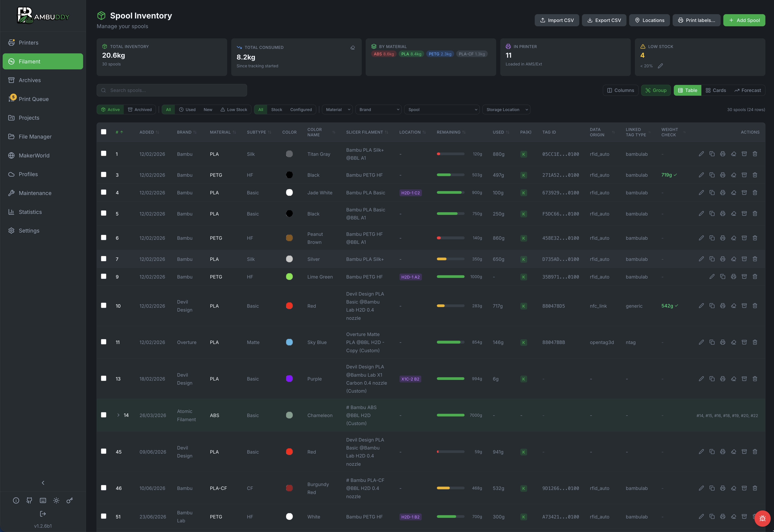Show only Configured spools
Screen dimensions: 774x532
pyautogui.click(x=301, y=110)
